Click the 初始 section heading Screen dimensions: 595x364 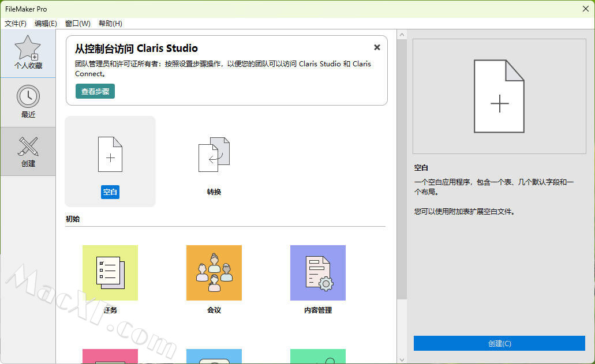click(73, 219)
